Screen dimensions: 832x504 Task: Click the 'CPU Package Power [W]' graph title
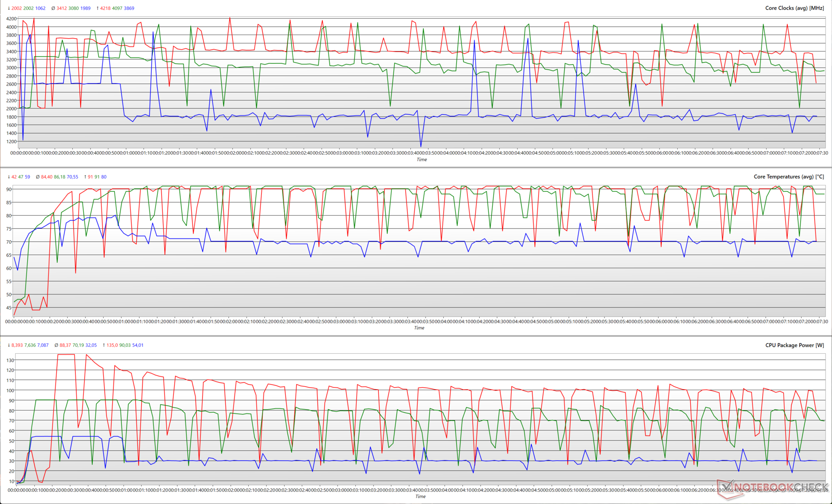794,345
